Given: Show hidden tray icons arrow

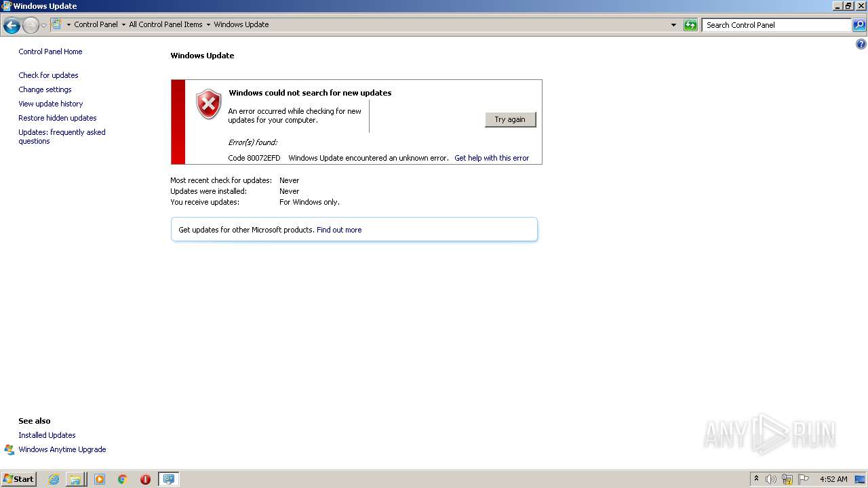Looking at the screenshot, I should click(x=756, y=479).
